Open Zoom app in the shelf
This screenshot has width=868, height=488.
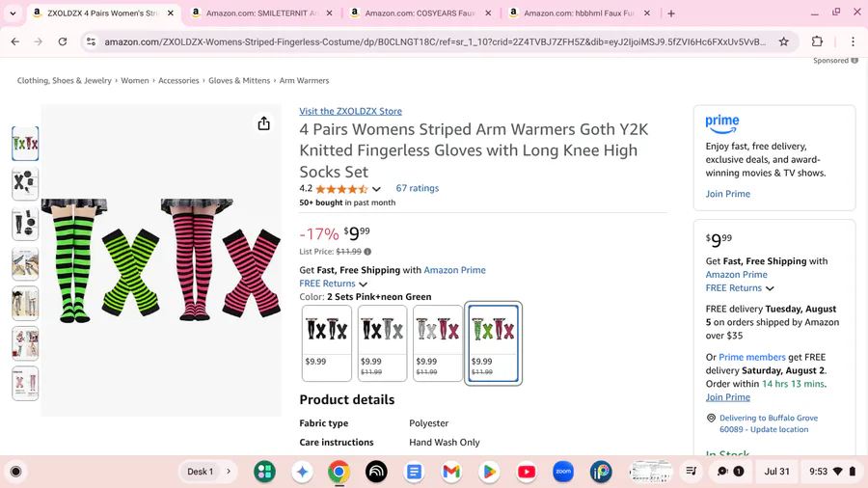(x=563, y=472)
